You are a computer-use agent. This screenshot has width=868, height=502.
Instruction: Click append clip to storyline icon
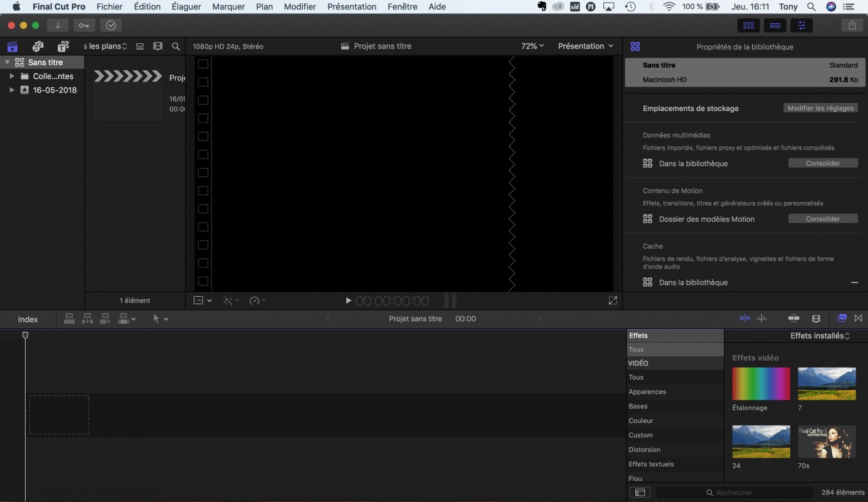[x=105, y=319]
